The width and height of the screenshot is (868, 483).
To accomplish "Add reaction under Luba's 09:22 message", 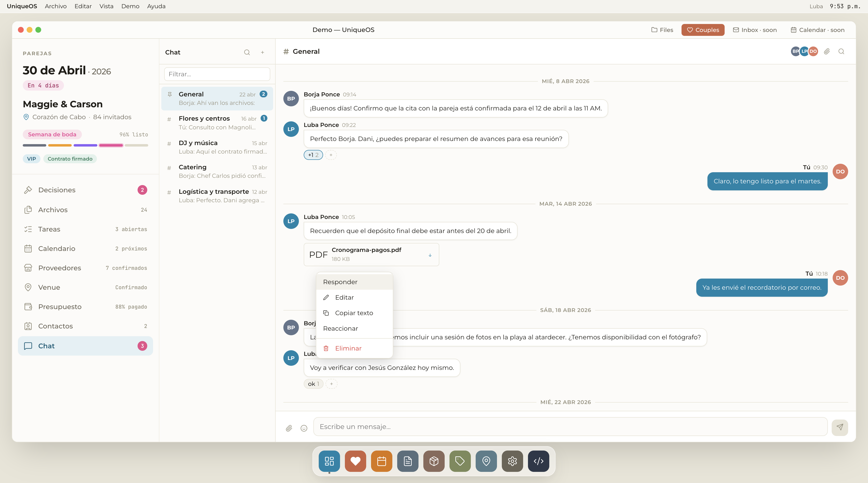I will pos(331,155).
